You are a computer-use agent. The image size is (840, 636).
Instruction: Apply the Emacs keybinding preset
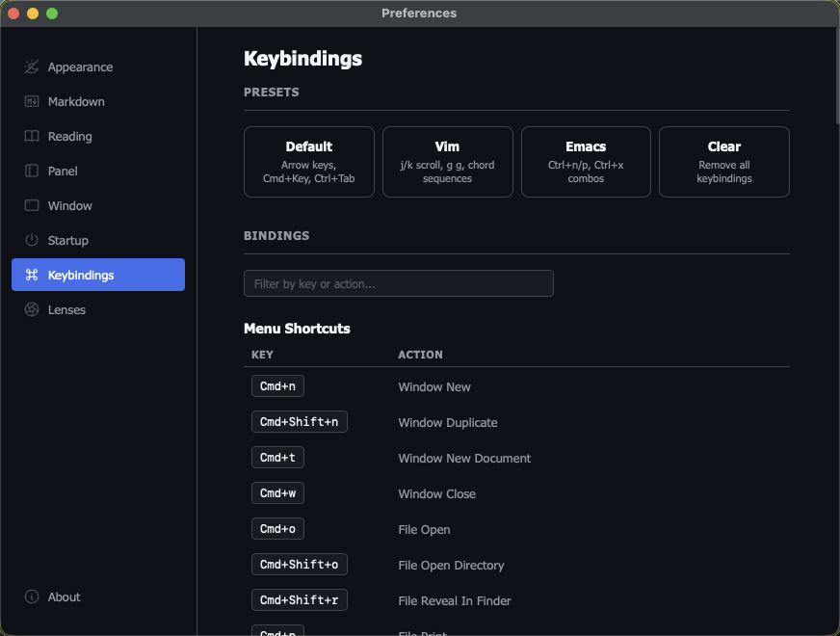(586, 162)
